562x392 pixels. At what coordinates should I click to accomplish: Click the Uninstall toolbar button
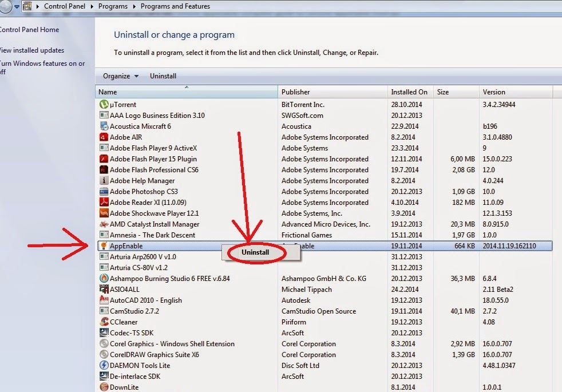(163, 76)
